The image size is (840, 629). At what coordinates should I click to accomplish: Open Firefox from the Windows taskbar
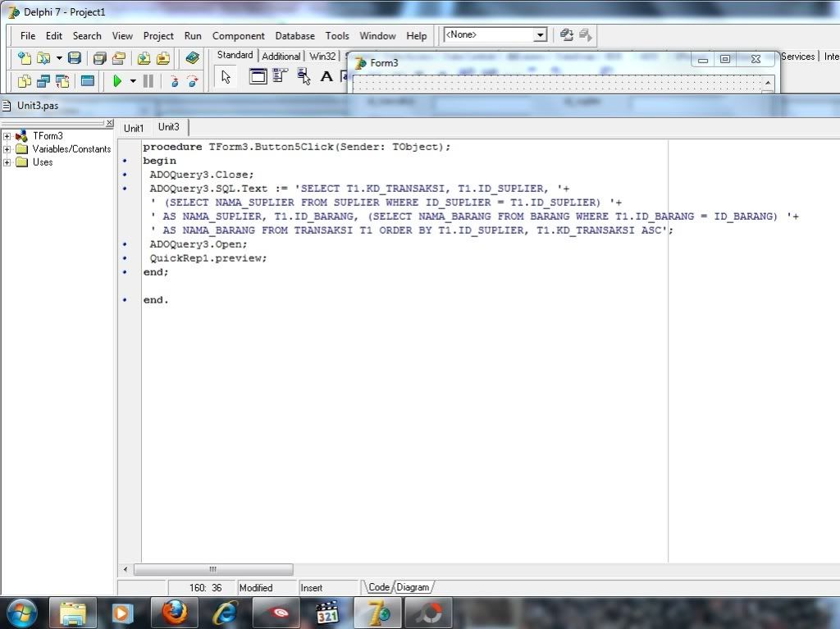coord(174,613)
